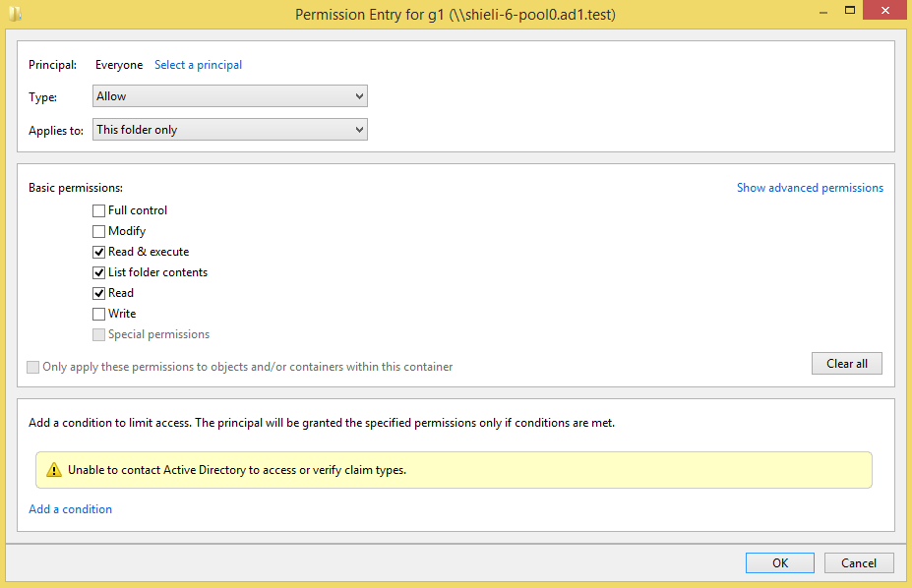The image size is (912, 588).
Task: Click Select a principal link
Action: click(x=199, y=65)
